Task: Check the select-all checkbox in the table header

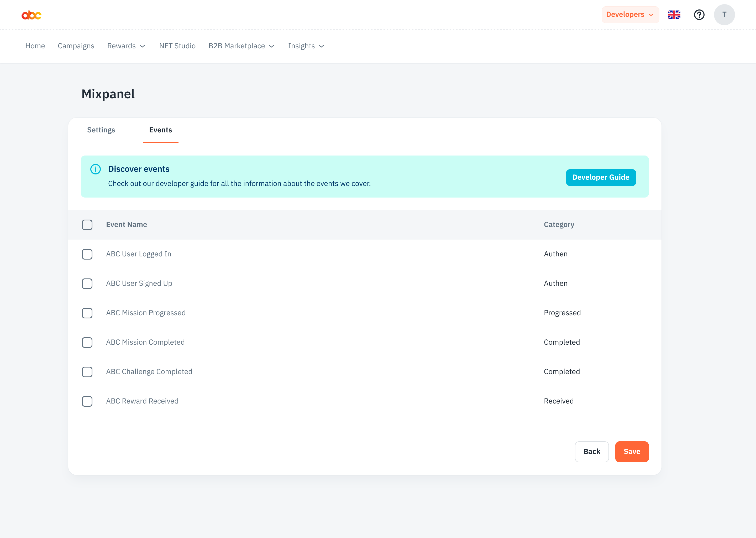Action: click(x=87, y=225)
